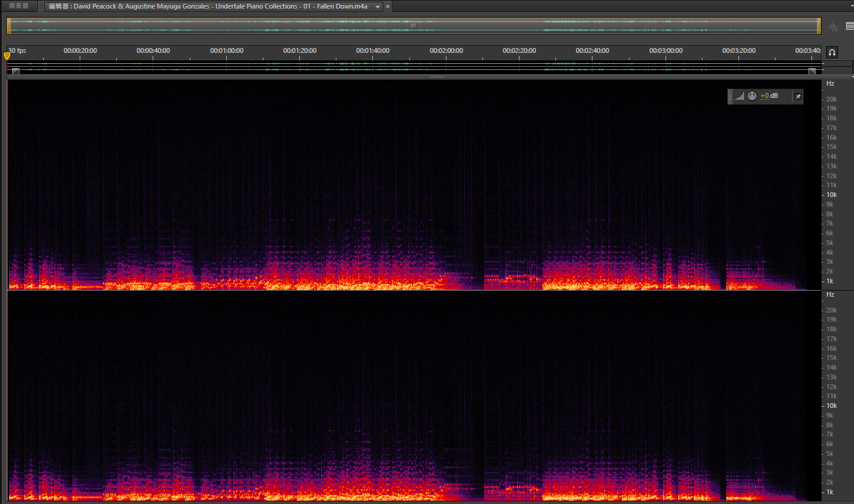Click the 20k mark on upper frequency scale
This screenshot has width=854, height=504.
(x=831, y=99)
